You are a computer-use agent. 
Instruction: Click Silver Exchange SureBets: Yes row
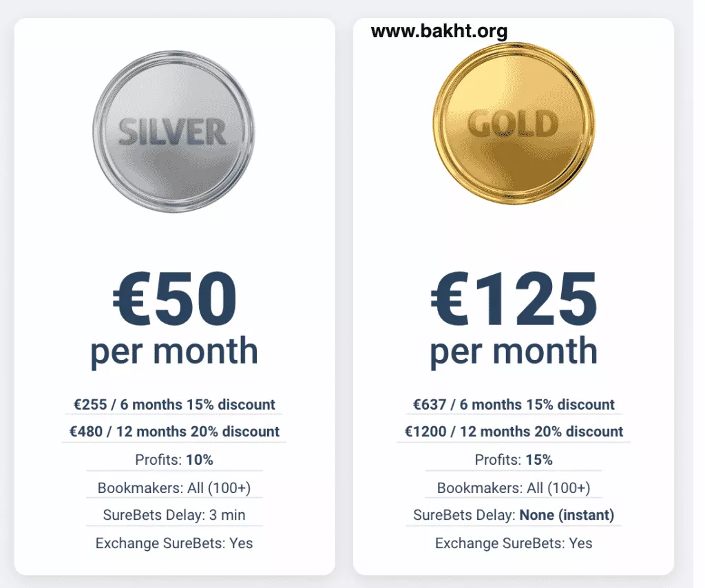coord(174,543)
